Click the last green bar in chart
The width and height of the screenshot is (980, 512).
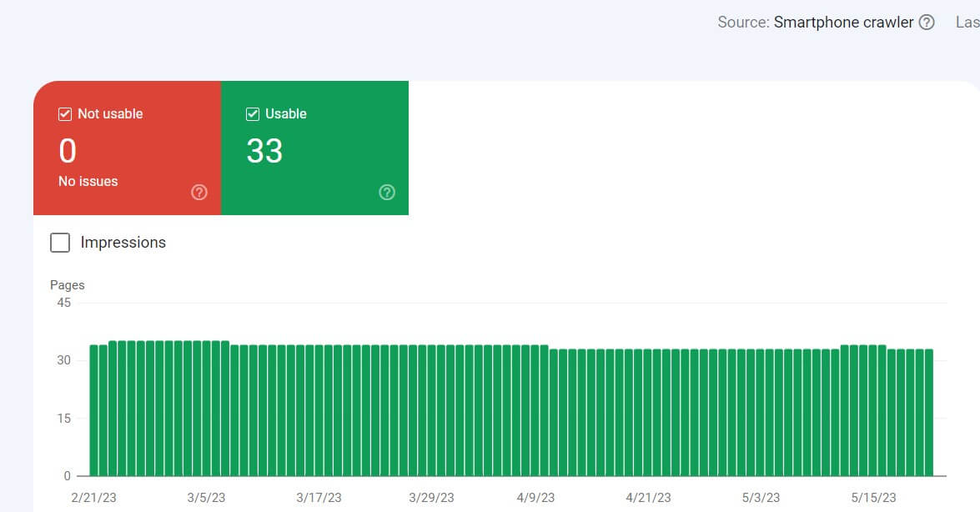tap(929, 413)
